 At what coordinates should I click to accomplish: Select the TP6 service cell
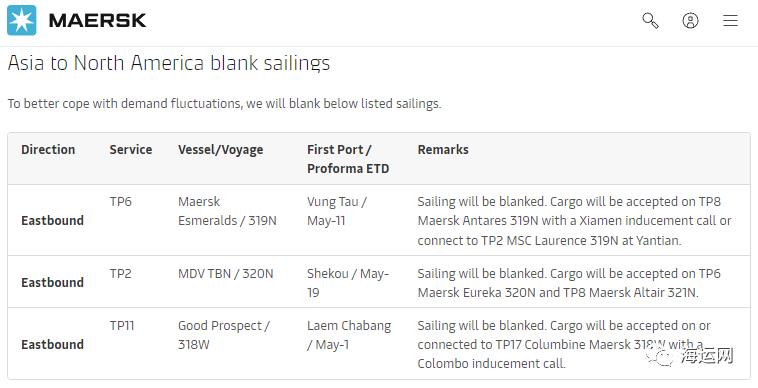120,201
